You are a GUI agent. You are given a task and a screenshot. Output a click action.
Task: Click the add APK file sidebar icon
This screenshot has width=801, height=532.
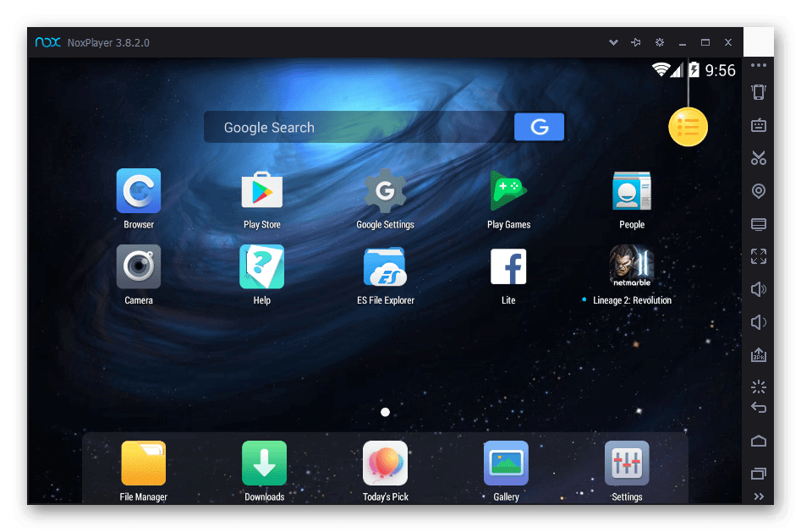click(x=758, y=354)
